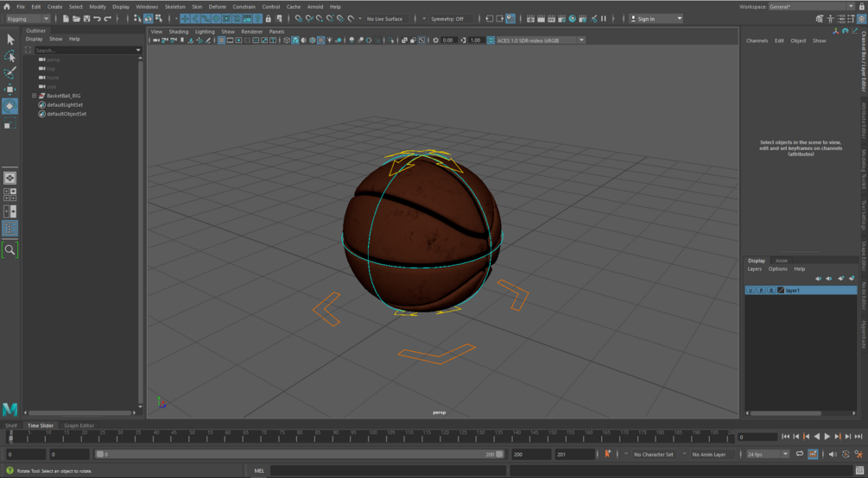The width and height of the screenshot is (868, 478).
Task: Click the New Scene icon
Action: coord(66,19)
